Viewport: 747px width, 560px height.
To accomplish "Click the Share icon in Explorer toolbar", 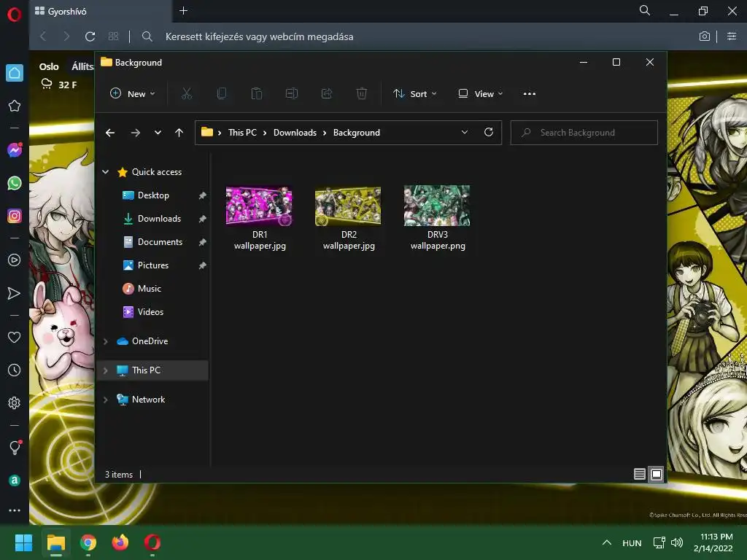I will [x=327, y=94].
